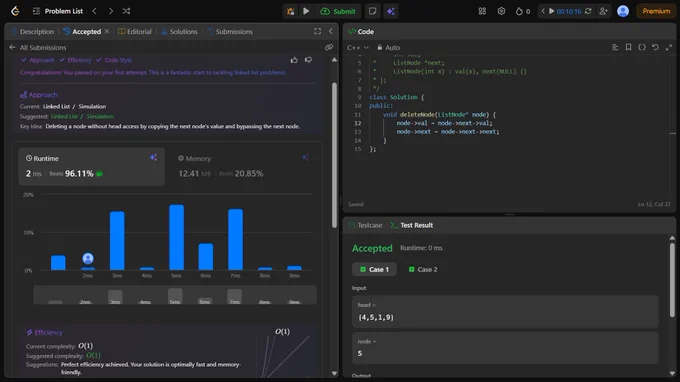Place cursor on code line 12
The height and width of the screenshot is (382, 680).
444,123
